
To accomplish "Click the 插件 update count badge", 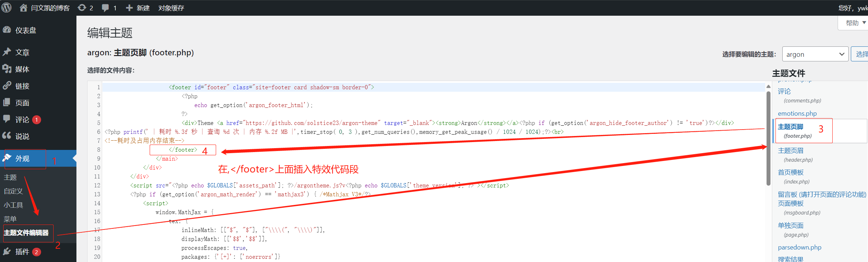I will [36, 252].
